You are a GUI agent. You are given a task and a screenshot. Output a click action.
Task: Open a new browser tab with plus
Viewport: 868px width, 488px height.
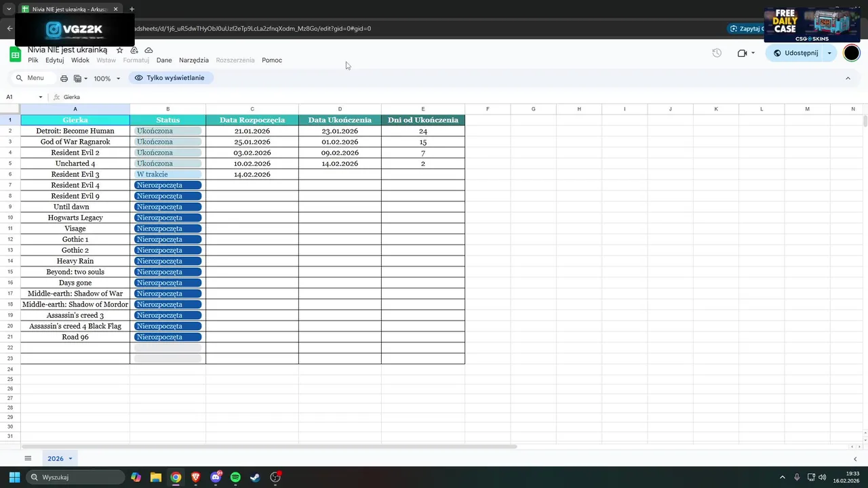click(132, 9)
